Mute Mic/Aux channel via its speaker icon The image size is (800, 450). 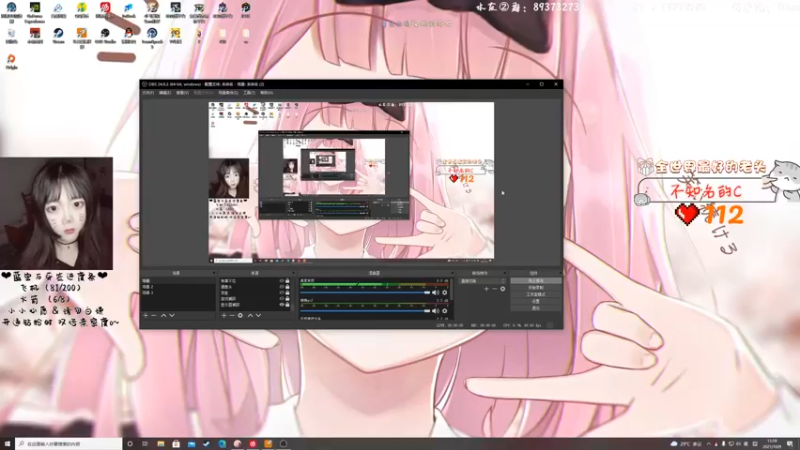[435, 311]
